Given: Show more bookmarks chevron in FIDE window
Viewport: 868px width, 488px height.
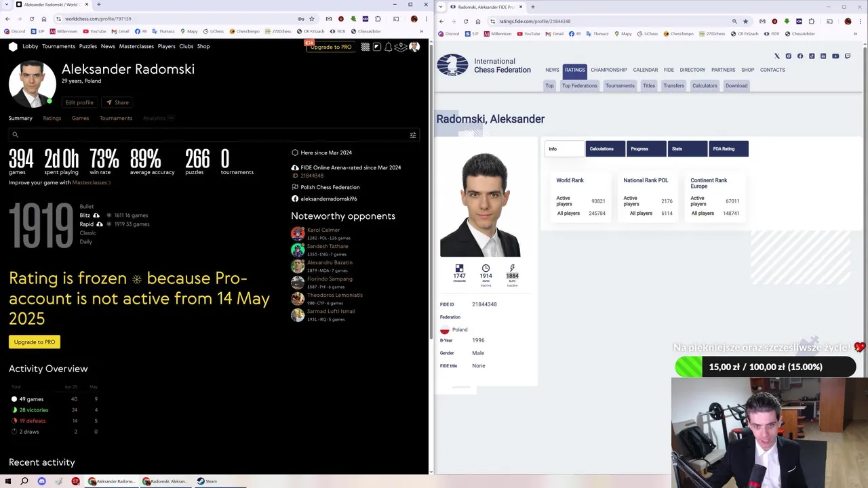Looking at the screenshot, I should pos(855,34).
